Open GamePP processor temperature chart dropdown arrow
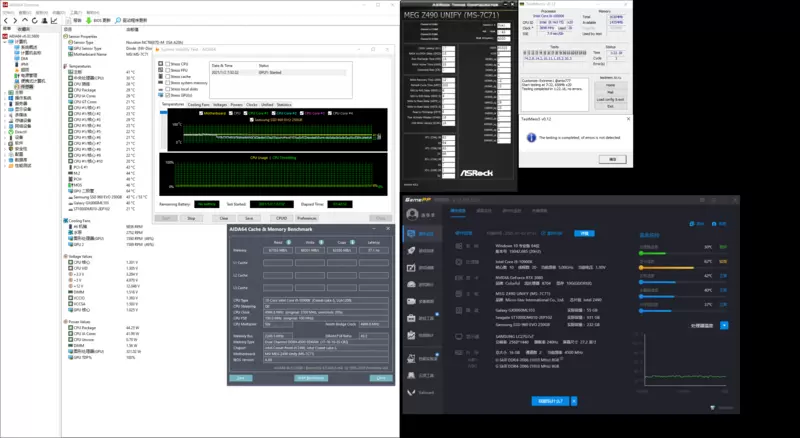Screen dimensions: 800x438 [x=724, y=325]
